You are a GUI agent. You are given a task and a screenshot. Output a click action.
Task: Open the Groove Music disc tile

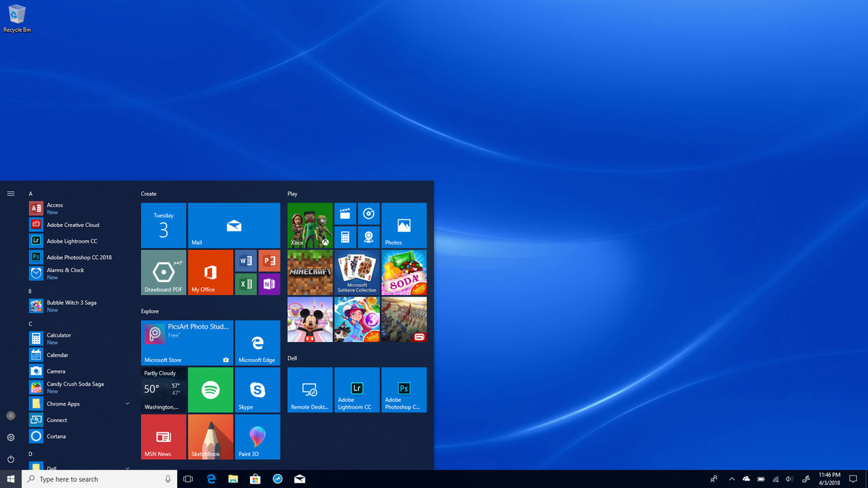[369, 214]
